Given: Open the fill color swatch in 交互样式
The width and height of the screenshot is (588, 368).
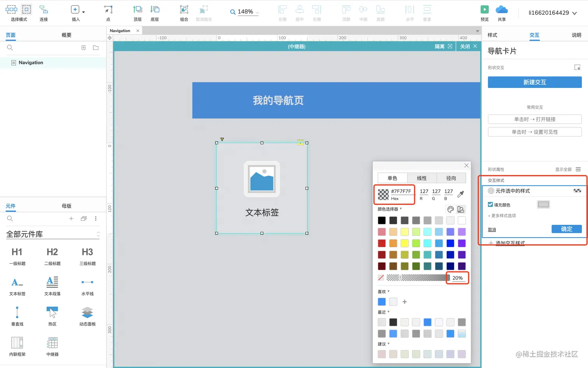Looking at the screenshot, I should (543, 204).
